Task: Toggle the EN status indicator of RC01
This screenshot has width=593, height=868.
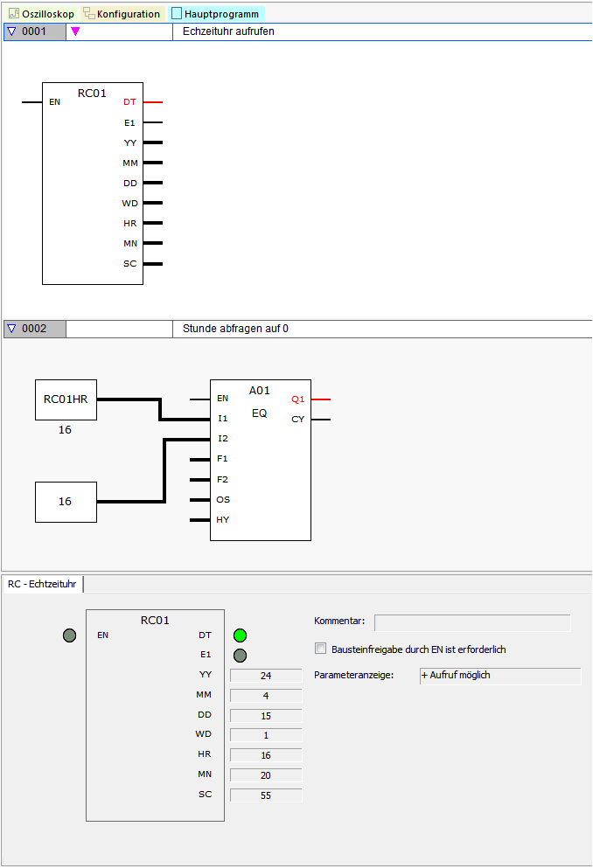Action: coord(69,635)
